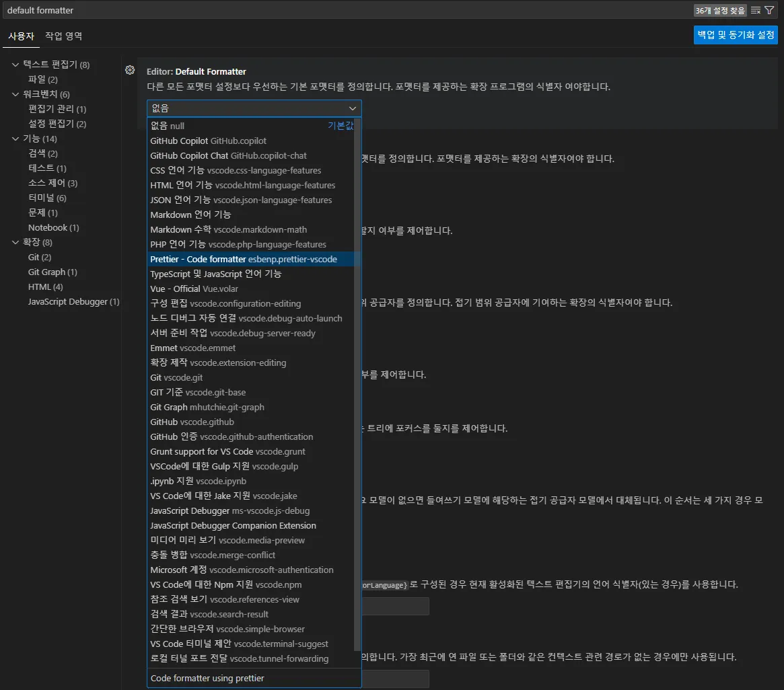Select 없음 null default option

251,126
